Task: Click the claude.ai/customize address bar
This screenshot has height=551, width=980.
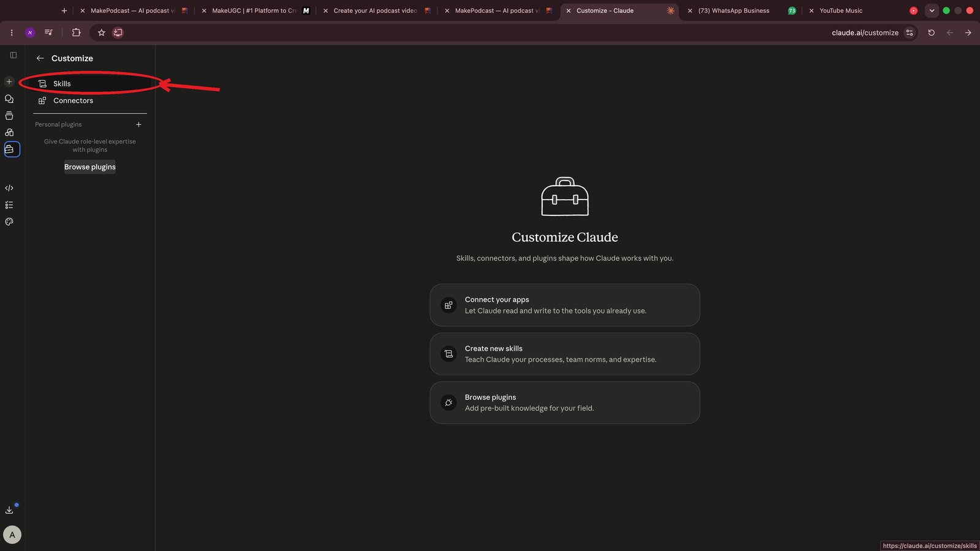Action: pyautogui.click(x=865, y=32)
